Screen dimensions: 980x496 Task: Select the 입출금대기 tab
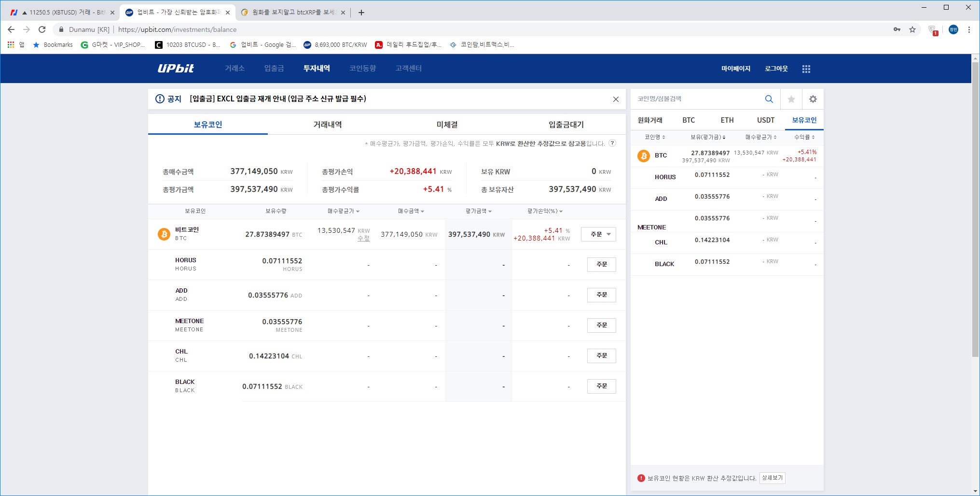[x=566, y=125]
